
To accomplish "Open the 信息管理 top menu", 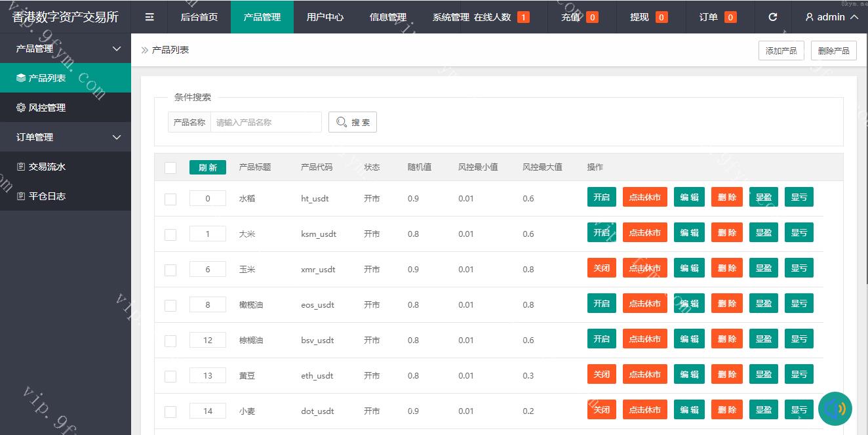I will click(387, 17).
